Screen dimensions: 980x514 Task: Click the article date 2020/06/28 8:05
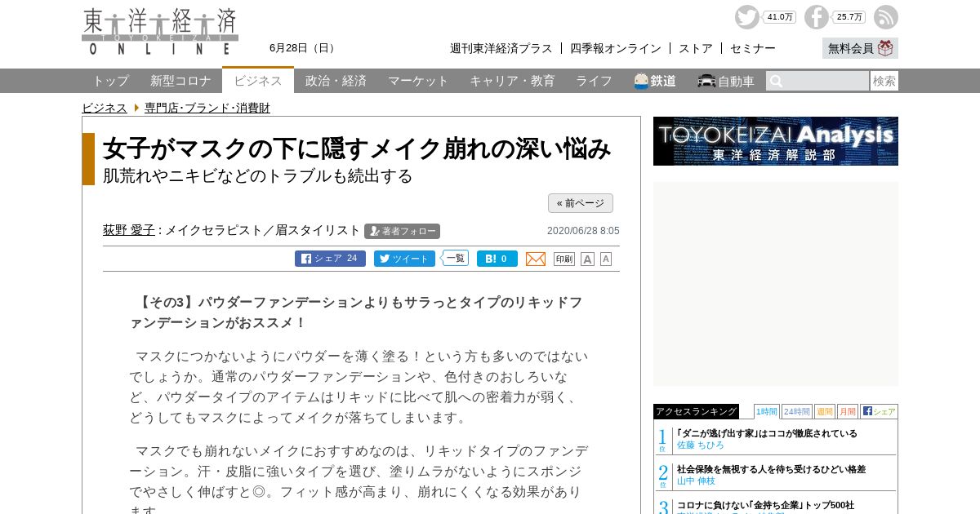pos(583,231)
